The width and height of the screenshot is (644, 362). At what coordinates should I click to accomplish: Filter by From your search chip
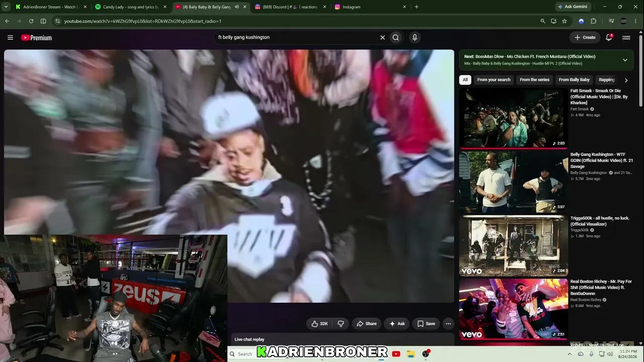[494, 80]
